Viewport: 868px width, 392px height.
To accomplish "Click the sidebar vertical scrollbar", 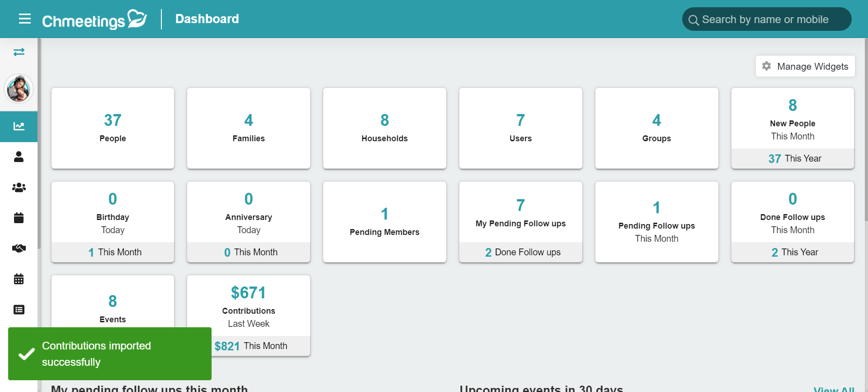I will coord(39,143).
